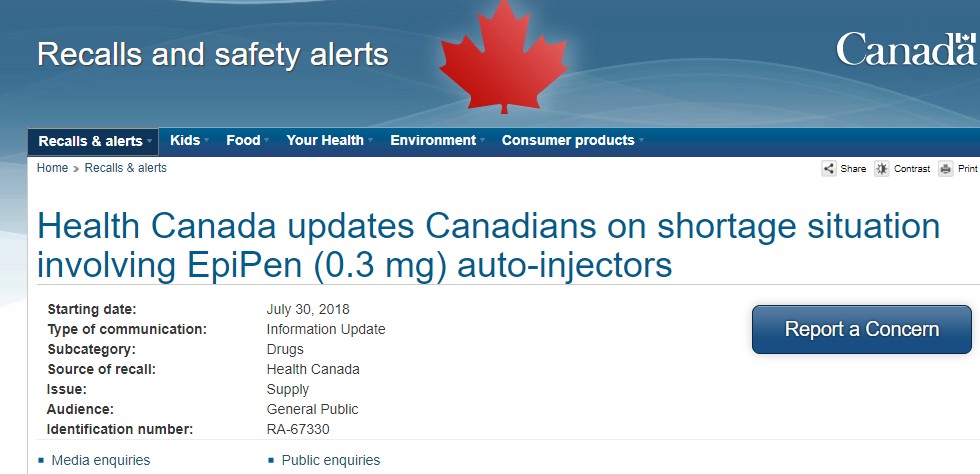Click the Recalls and safety alerts site title

pyautogui.click(x=213, y=54)
